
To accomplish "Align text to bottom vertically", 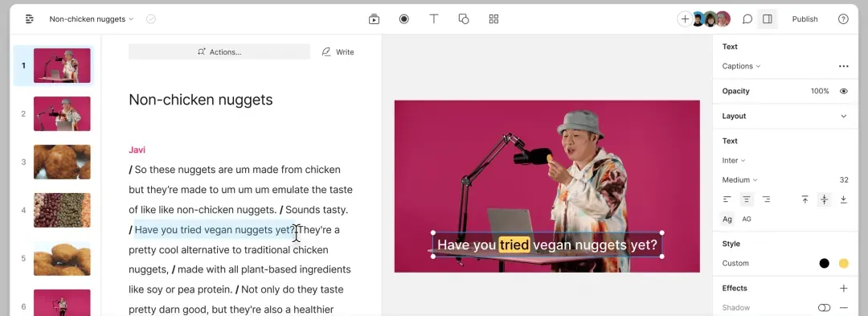I will 844,199.
